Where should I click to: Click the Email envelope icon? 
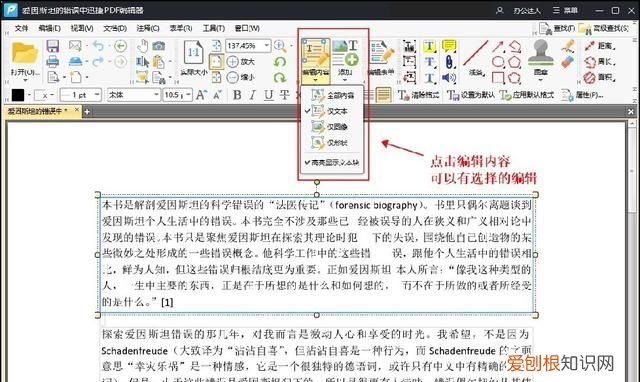click(x=75, y=46)
